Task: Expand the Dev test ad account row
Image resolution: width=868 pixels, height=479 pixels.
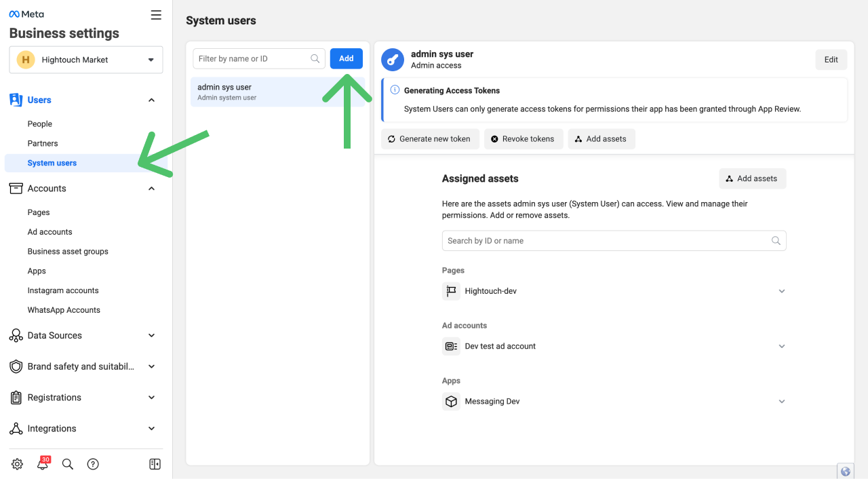Action: (x=781, y=346)
